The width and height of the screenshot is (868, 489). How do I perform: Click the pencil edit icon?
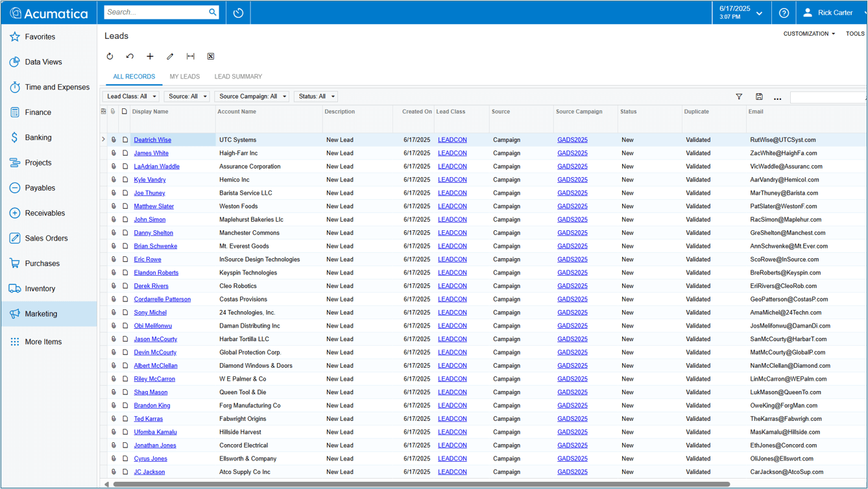(x=170, y=56)
